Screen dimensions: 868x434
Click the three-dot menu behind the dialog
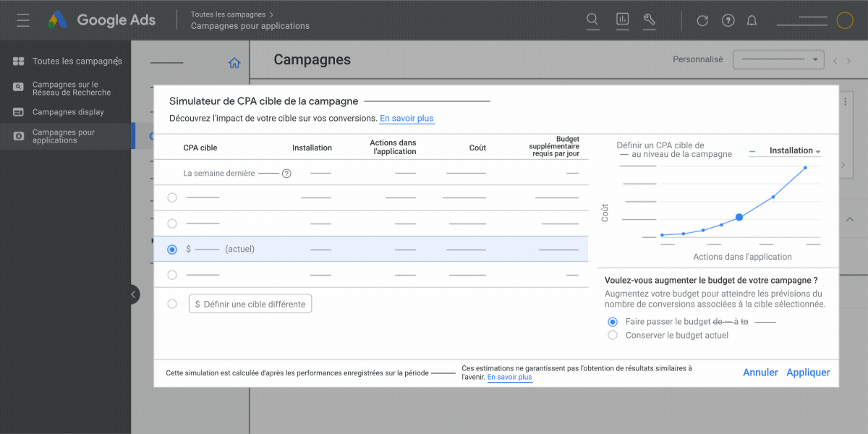846,102
